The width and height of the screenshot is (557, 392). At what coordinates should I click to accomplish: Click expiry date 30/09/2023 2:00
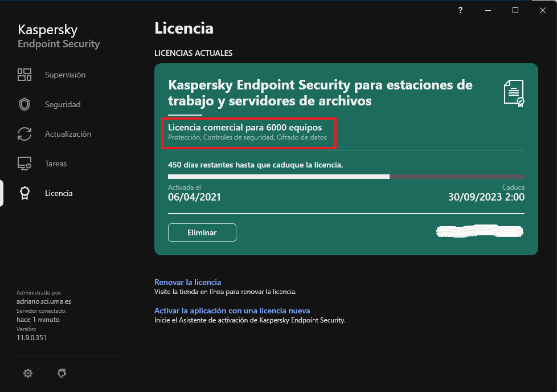(x=486, y=197)
